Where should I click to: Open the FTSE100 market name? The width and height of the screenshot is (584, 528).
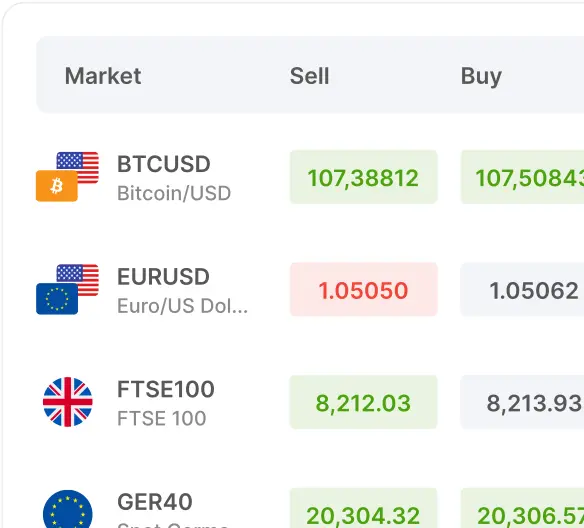point(166,389)
